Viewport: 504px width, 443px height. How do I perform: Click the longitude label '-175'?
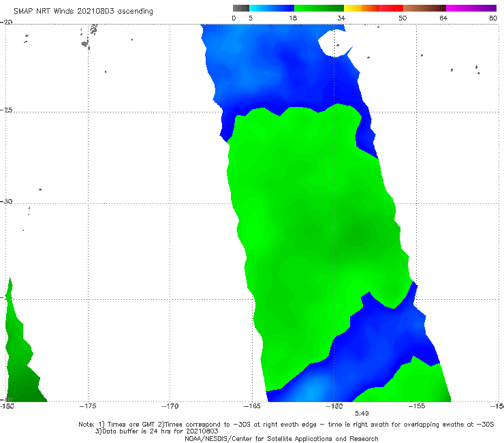[88, 406]
